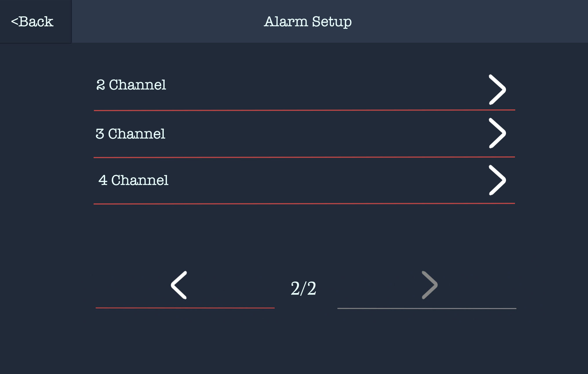588x374 pixels.
Task: Click the red divider below 3 Channel
Action: [x=304, y=157]
